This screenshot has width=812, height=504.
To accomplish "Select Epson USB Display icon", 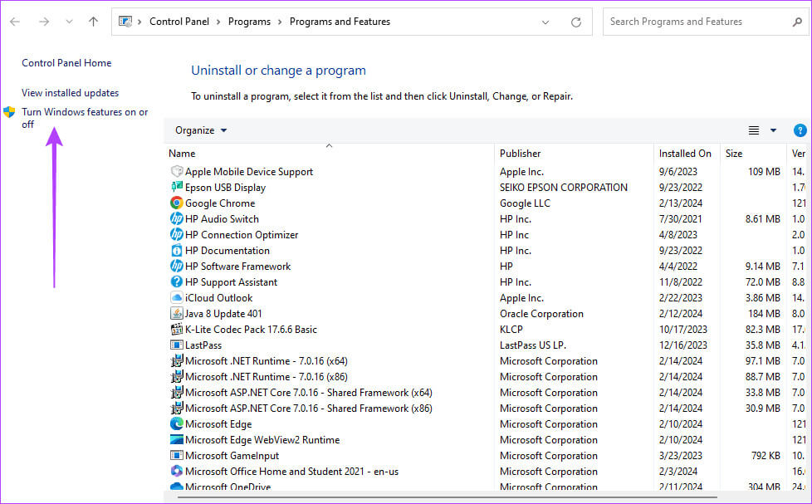I will [177, 187].
